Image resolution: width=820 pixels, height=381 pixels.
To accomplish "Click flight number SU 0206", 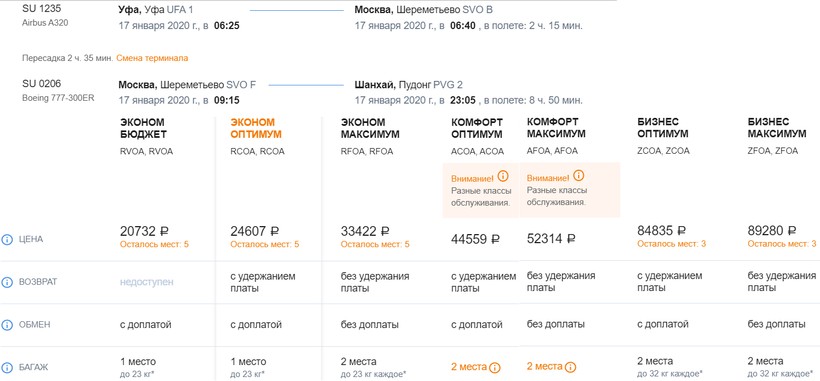I will [38, 84].
